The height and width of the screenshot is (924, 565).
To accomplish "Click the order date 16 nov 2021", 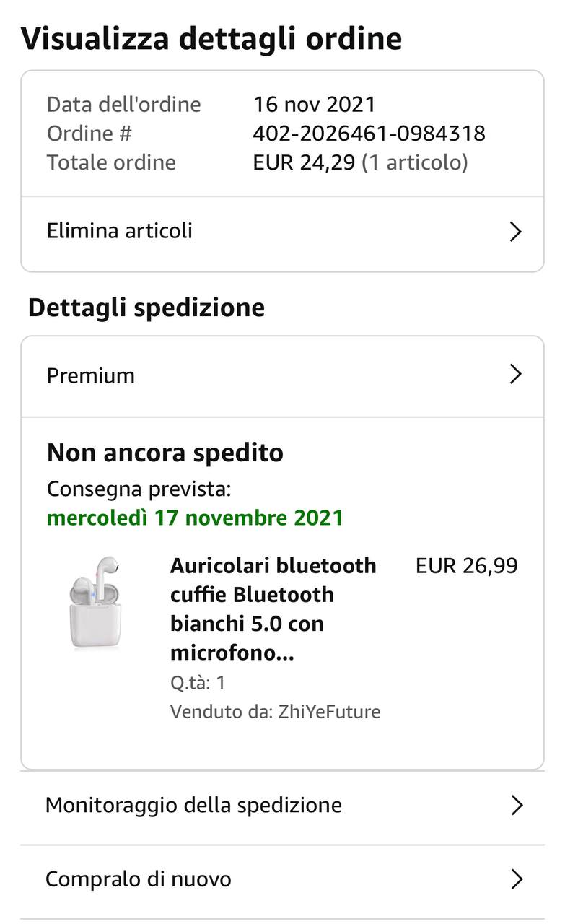I will [314, 105].
